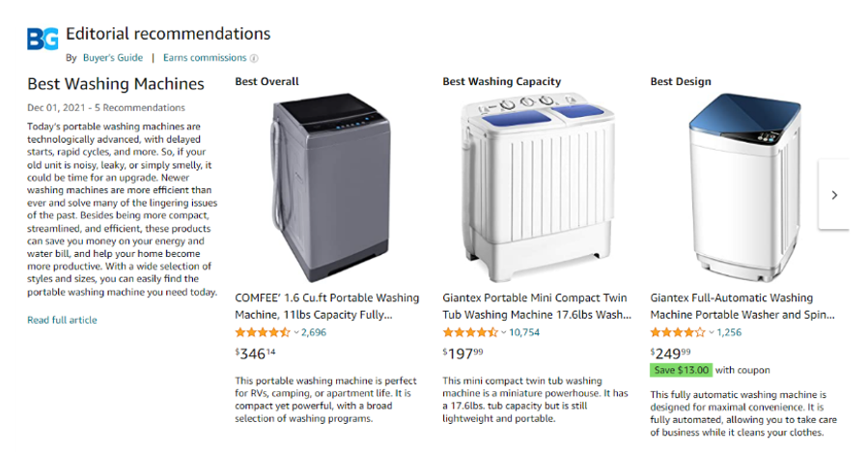This screenshot has width=868, height=452.
Task: View the 10,754 reviews count link
Action: tap(524, 332)
